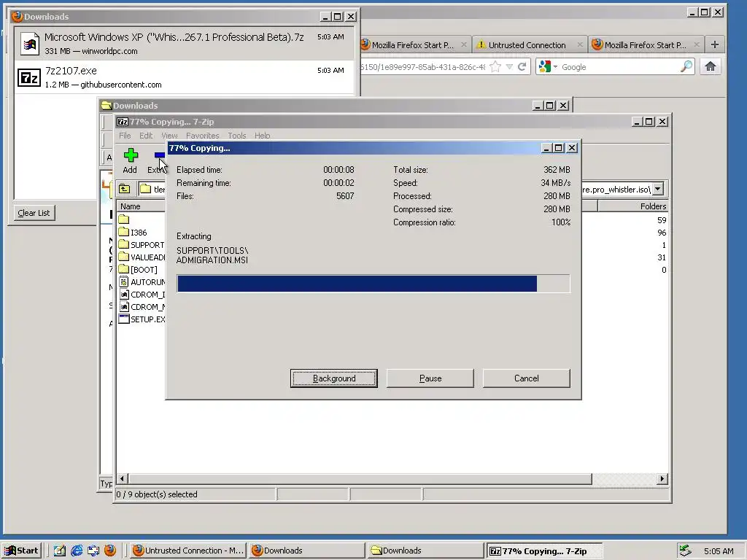Close the Untrusted Connection tab
The image size is (747, 560).
pos(579,44)
